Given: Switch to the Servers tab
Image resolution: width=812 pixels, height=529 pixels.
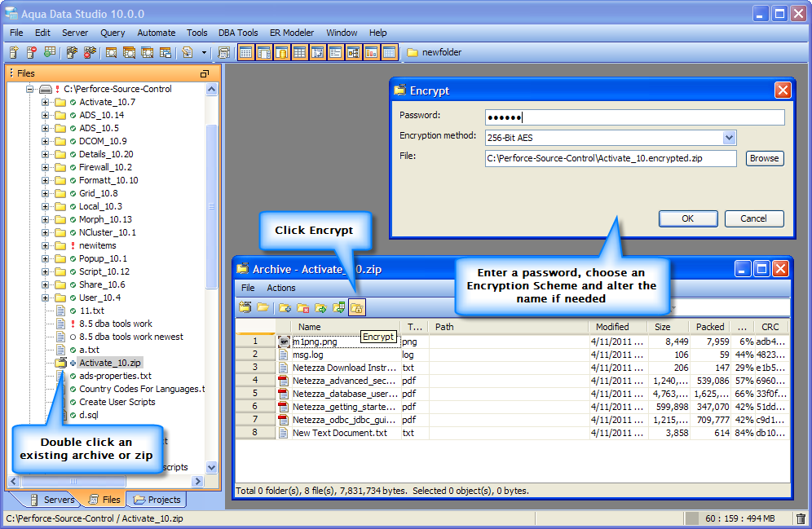Looking at the screenshot, I should click(x=52, y=500).
